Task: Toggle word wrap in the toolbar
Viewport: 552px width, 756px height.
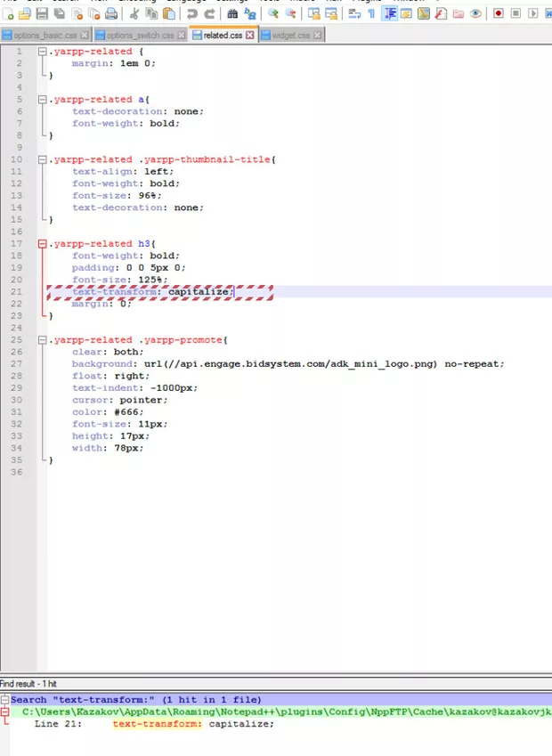Action: click(354, 13)
